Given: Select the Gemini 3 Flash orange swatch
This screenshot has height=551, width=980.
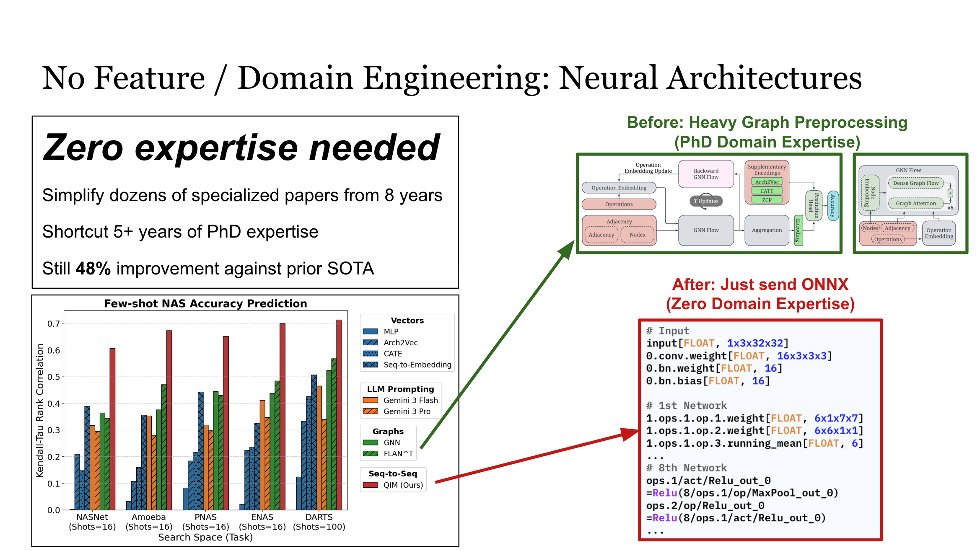Looking at the screenshot, I should 370,400.
